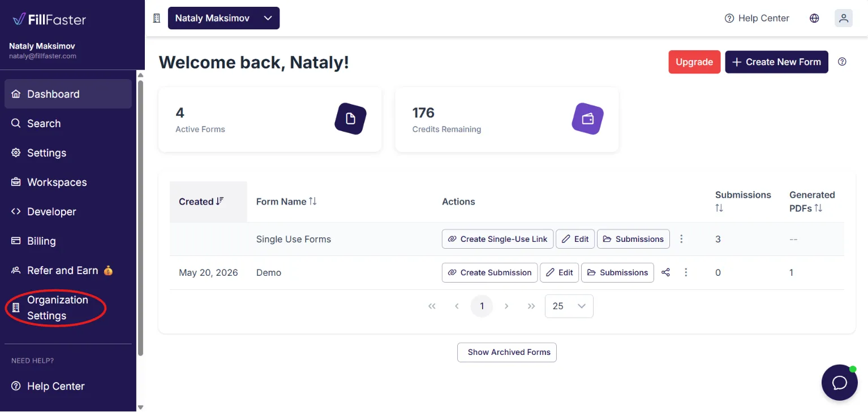Click the May 20, 2026 date cell
Screen dimensions: 868x412
208,272
